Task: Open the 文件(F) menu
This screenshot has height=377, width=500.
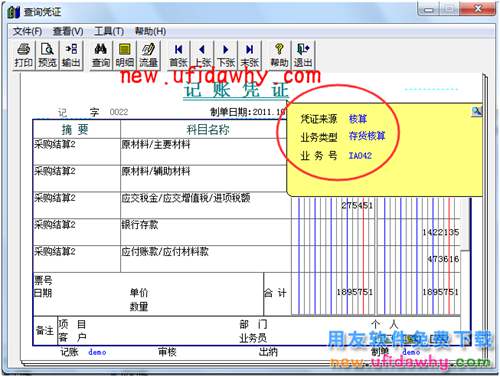Action: coord(27,32)
